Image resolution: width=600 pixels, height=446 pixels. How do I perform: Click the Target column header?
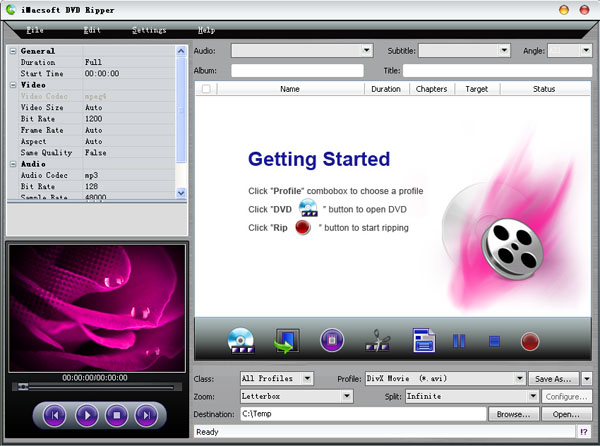pos(477,89)
